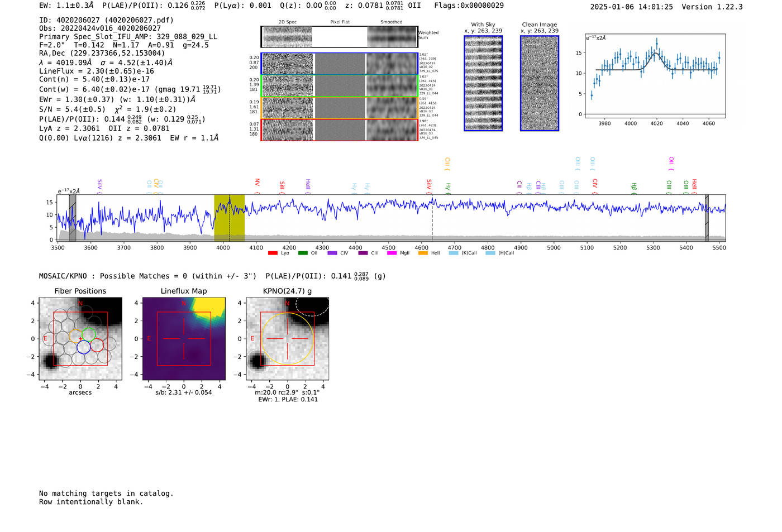
Task: Click the blue fiber circle in Fiber Positions
Action: pyautogui.click(x=83, y=347)
